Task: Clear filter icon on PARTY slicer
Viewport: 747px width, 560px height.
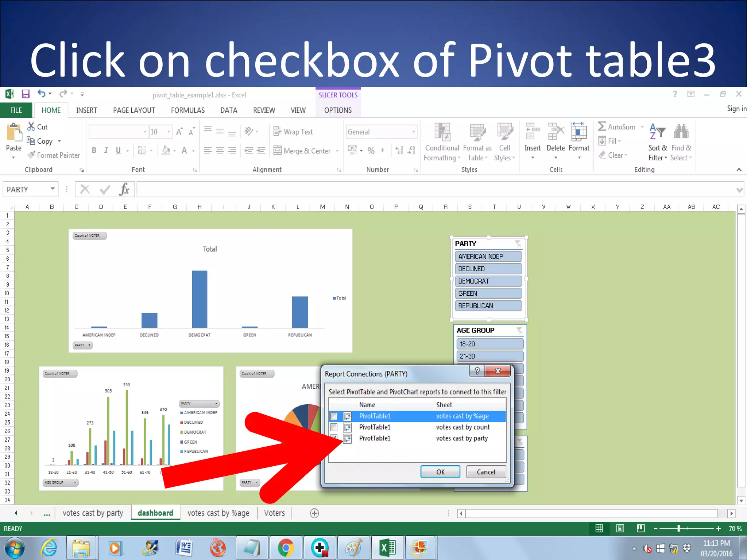Action: click(518, 243)
